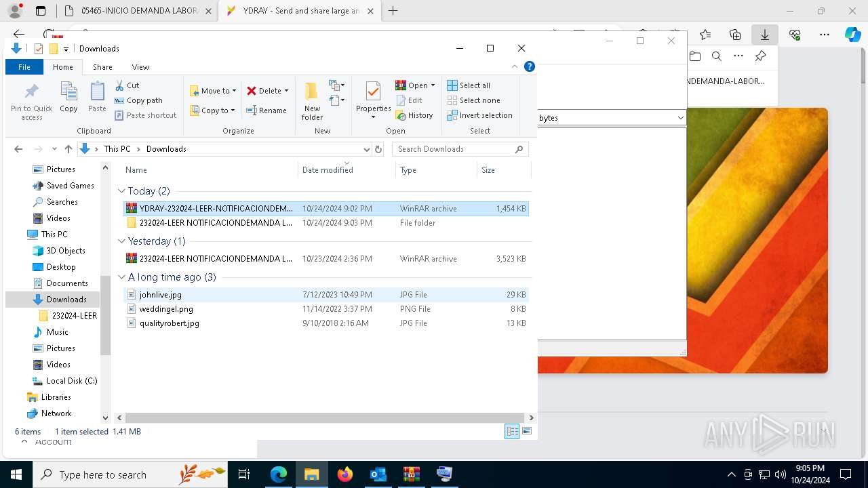Open Explorer Help question mark
This screenshot has height=488, width=868.
(x=530, y=66)
